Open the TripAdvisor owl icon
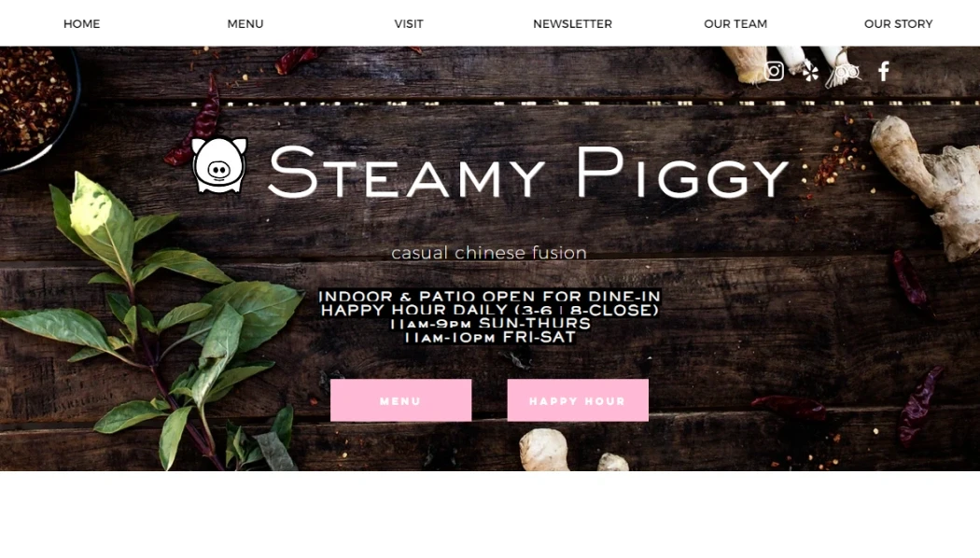This screenshot has width=980, height=558. [847, 72]
